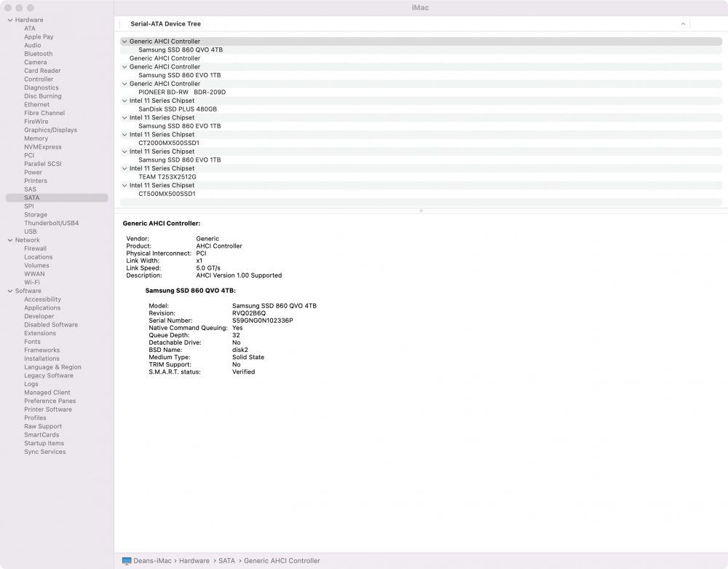Select Card Reader in the sidebar
Image resolution: width=728 pixels, height=569 pixels.
point(42,71)
